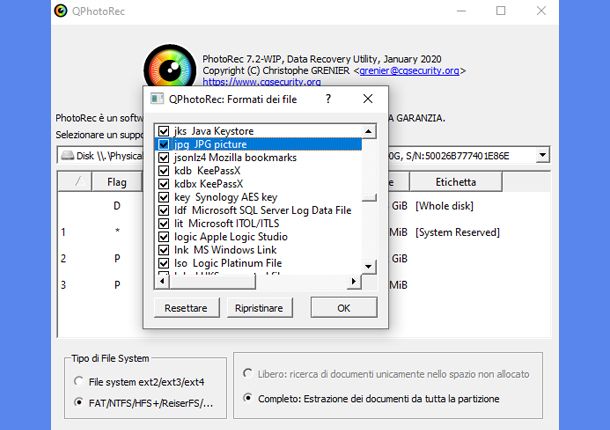Toggle key Synology AES key checkbox
Viewport: 610px width, 430px height.
tap(164, 197)
